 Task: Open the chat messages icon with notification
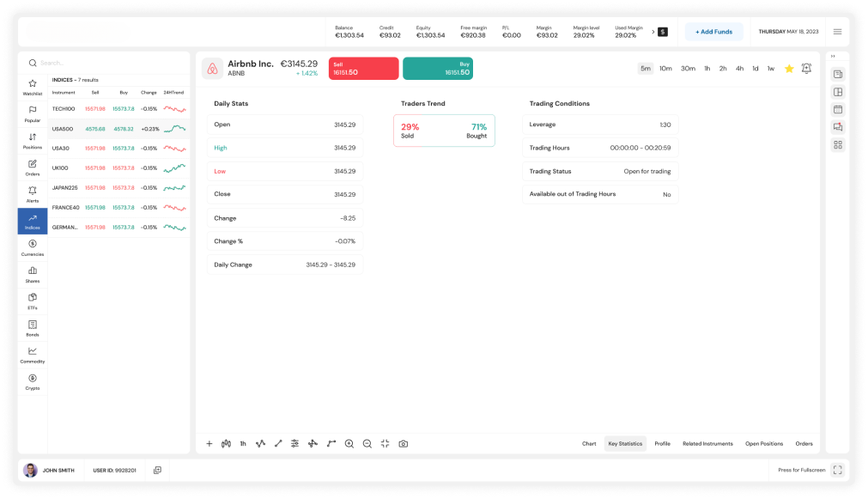click(x=838, y=127)
